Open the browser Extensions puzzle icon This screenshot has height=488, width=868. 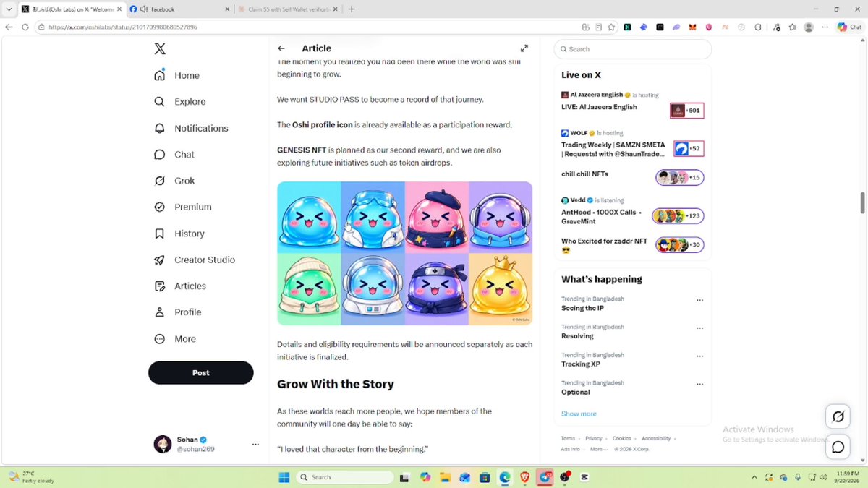click(757, 27)
